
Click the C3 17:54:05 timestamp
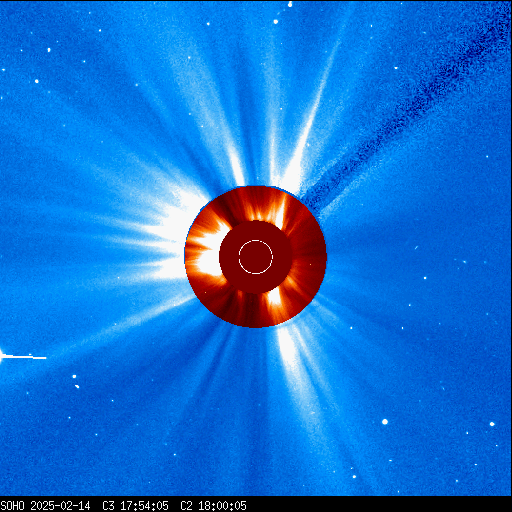(x=135, y=506)
